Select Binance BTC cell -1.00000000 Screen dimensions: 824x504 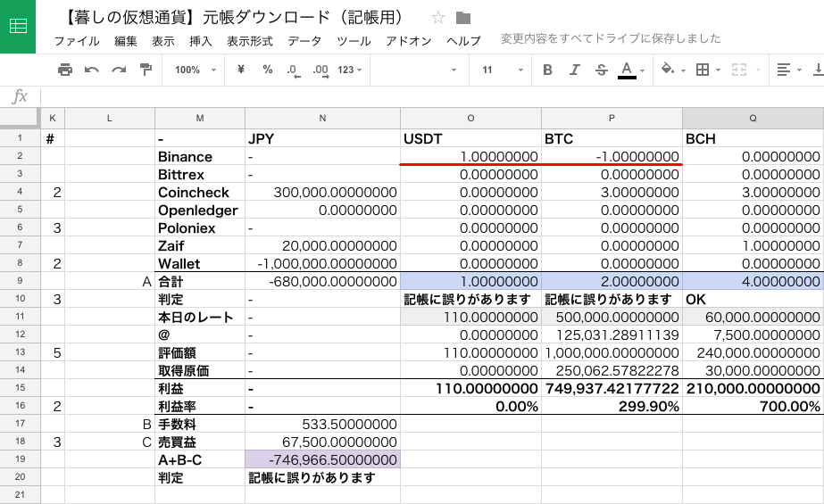pos(612,156)
